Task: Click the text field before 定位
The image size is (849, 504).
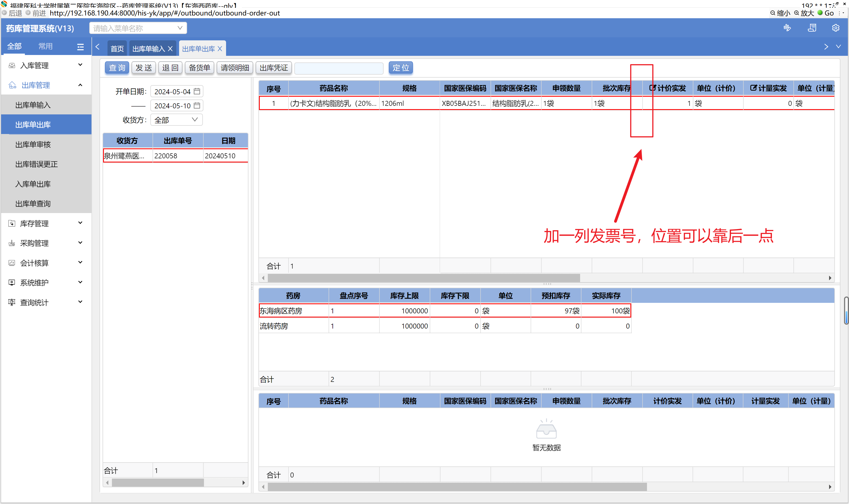Action: point(339,68)
